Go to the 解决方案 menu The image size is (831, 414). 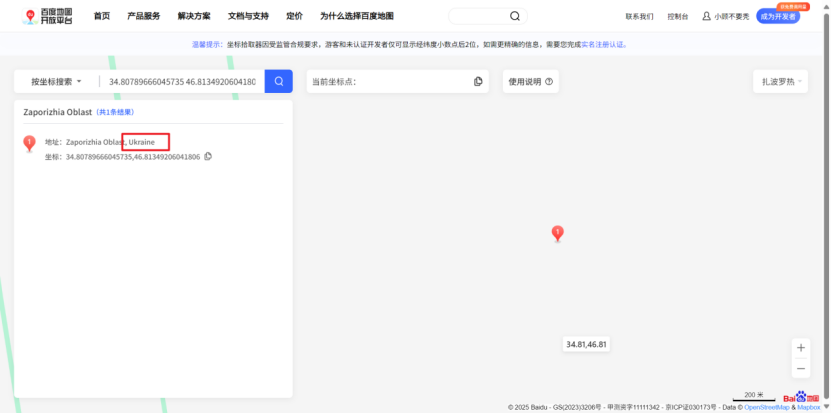point(194,16)
